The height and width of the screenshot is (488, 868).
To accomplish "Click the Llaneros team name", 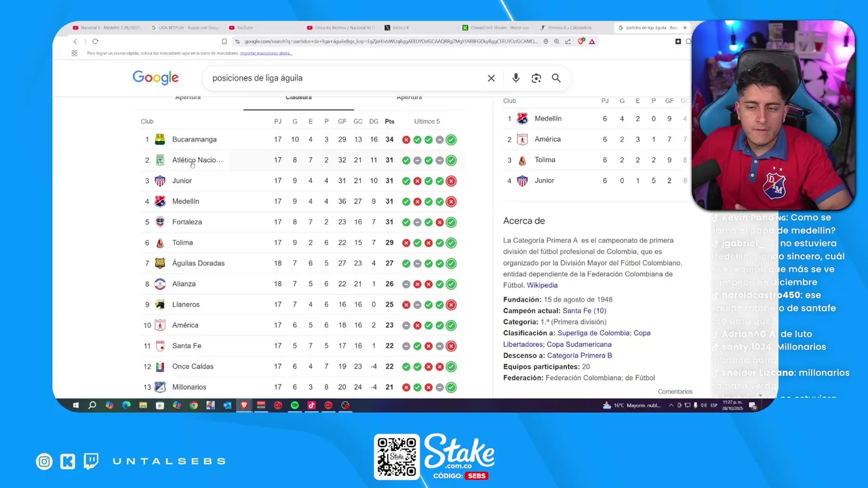I will 186,304.
